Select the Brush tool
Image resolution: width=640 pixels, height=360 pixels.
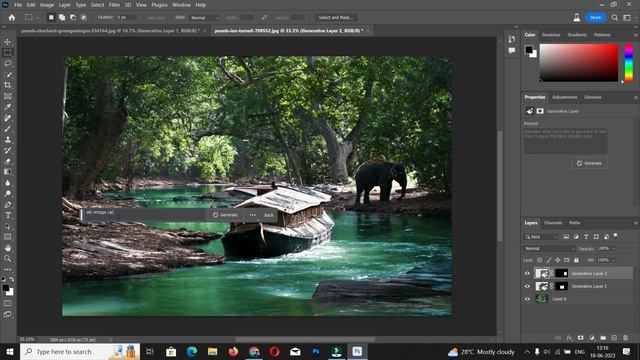[7, 129]
